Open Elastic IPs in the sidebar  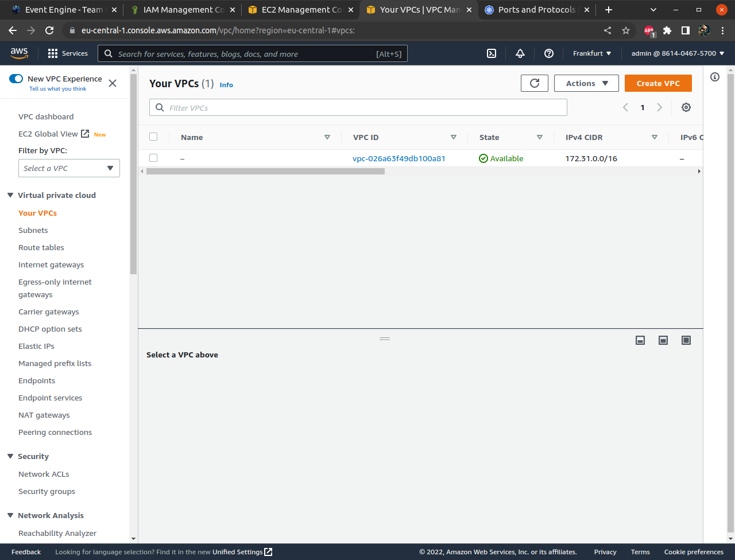(x=36, y=346)
